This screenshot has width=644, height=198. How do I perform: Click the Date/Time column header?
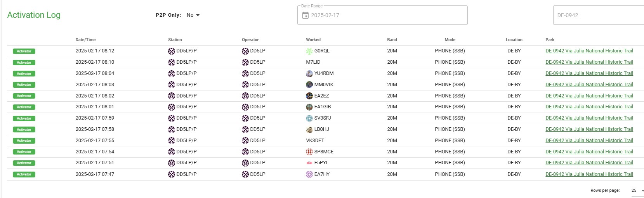pyautogui.click(x=85, y=40)
